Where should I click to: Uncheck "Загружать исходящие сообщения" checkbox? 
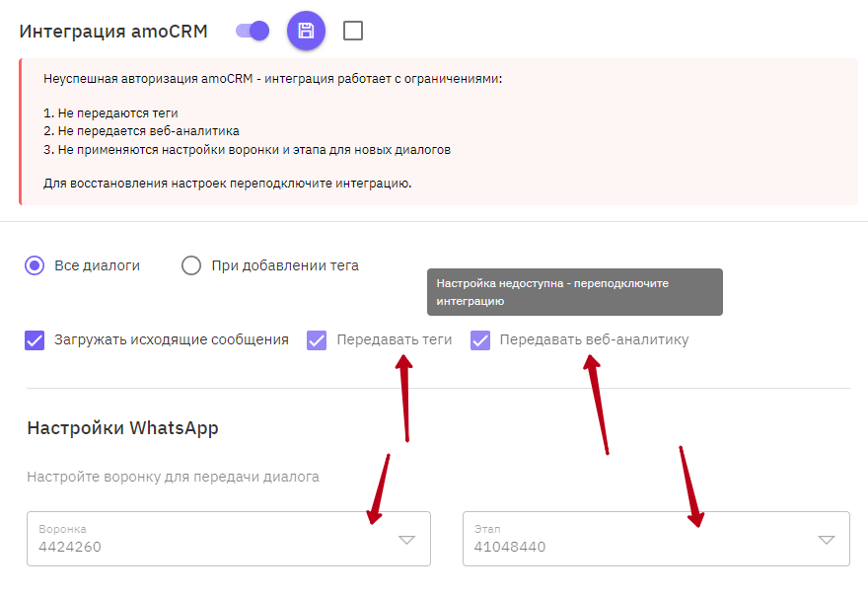coord(35,340)
